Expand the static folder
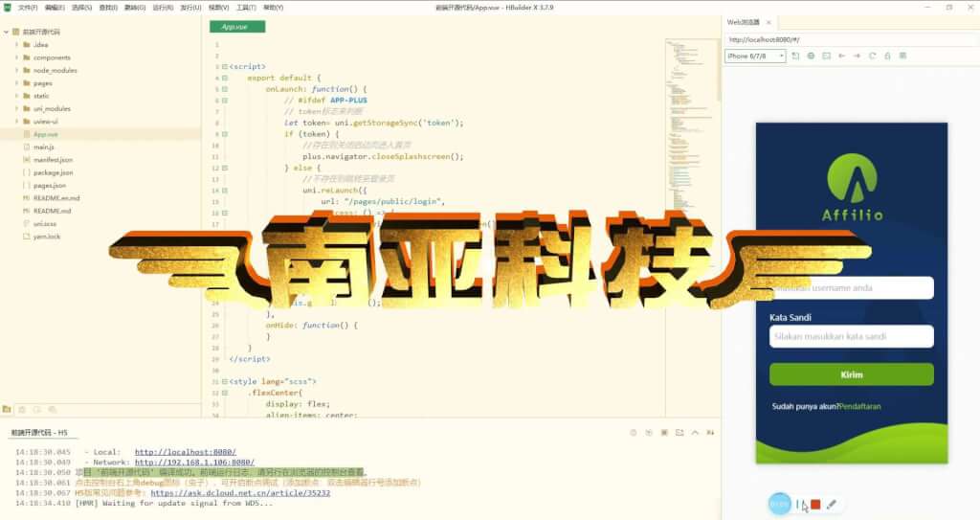 pyautogui.click(x=17, y=96)
